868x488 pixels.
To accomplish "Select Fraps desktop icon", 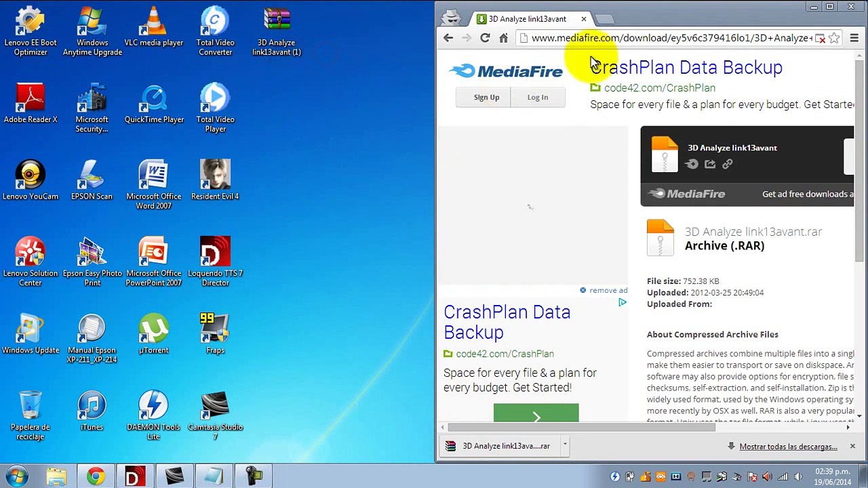I will click(215, 335).
